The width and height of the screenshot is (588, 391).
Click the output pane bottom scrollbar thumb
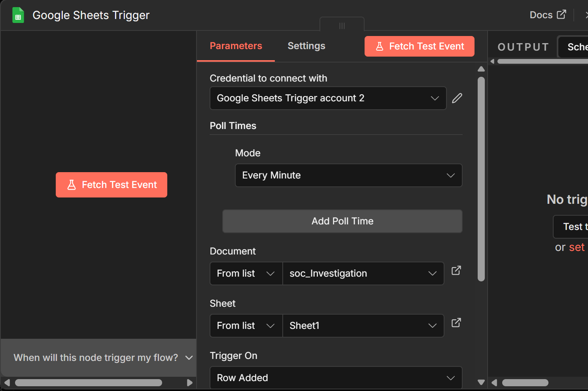click(525, 383)
